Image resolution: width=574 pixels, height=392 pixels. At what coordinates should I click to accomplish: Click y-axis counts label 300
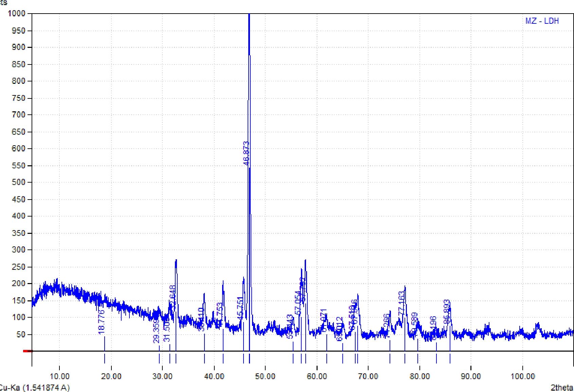click(18, 250)
